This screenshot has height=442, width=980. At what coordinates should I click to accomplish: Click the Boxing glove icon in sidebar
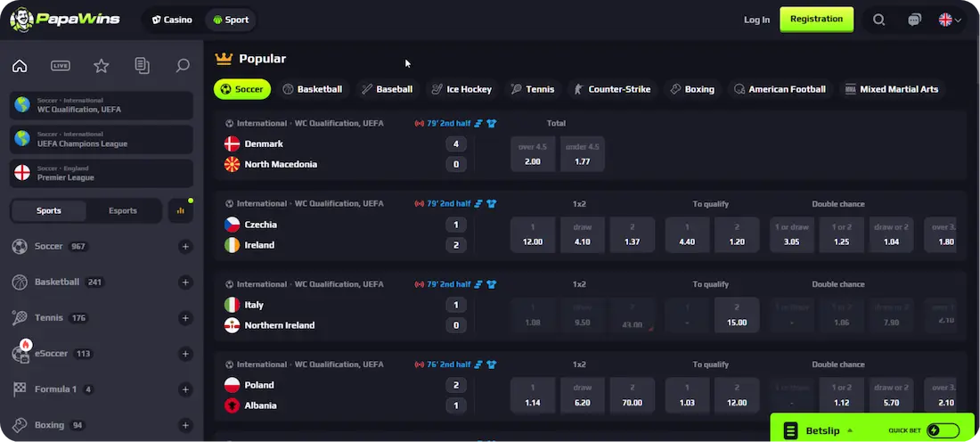click(20, 425)
